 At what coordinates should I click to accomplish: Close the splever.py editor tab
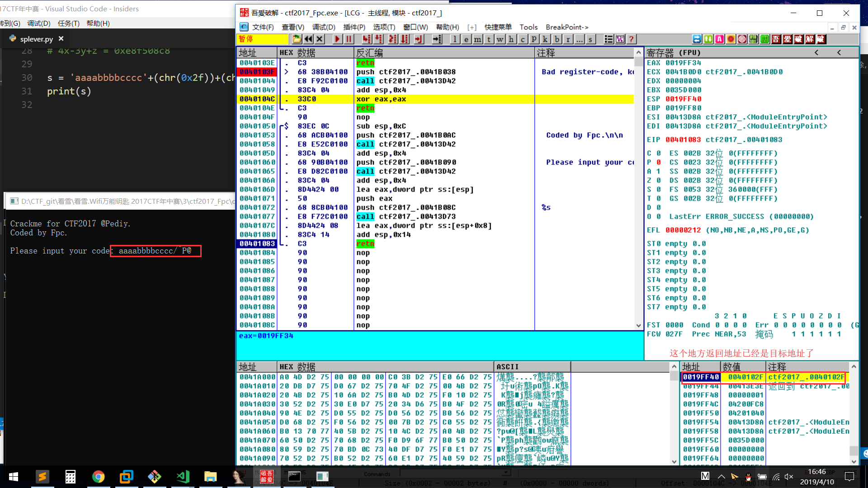(x=61, y=39)
